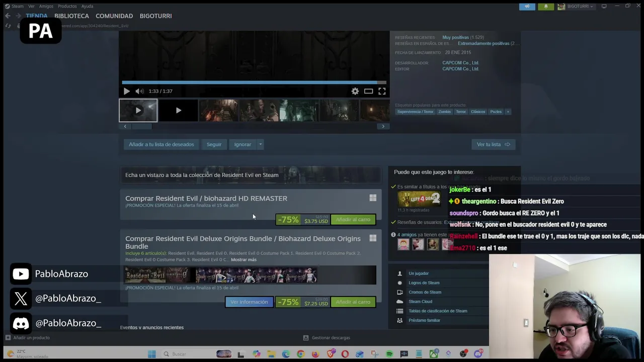This screenshot has width=644, height=362.
Task: Open the Productos menu
Action: pos(67,6)
